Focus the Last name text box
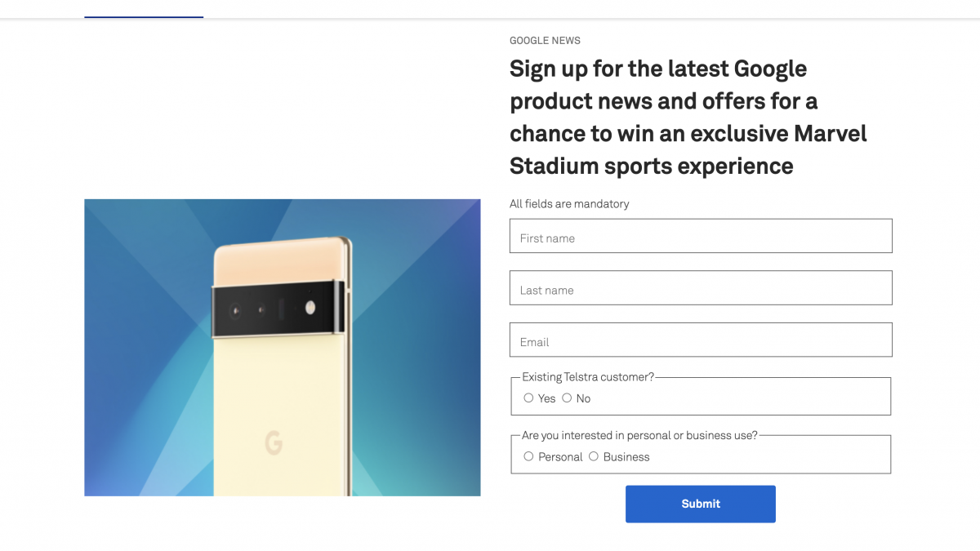This screenshot has width=980, height=551. [x=701, y=288]
